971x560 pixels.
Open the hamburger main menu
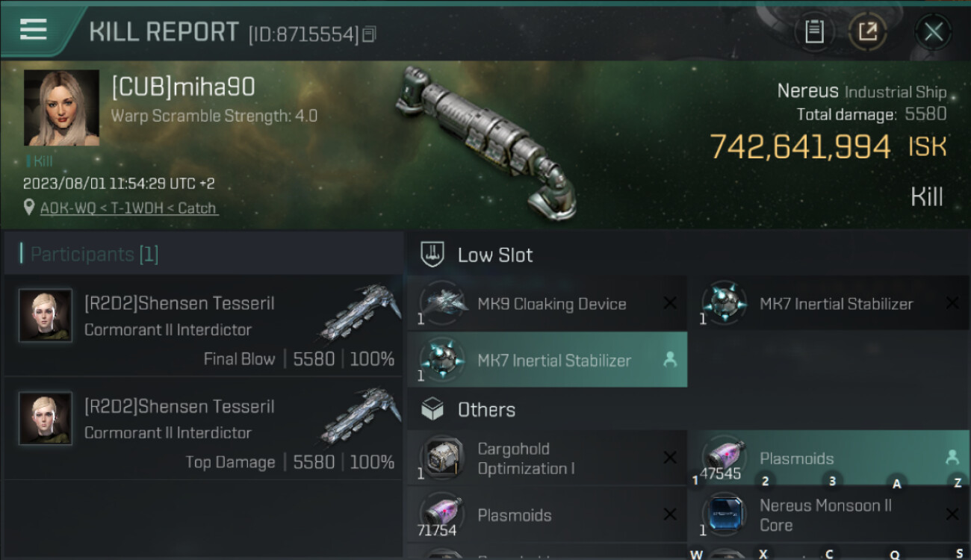(x=34, y=30)
